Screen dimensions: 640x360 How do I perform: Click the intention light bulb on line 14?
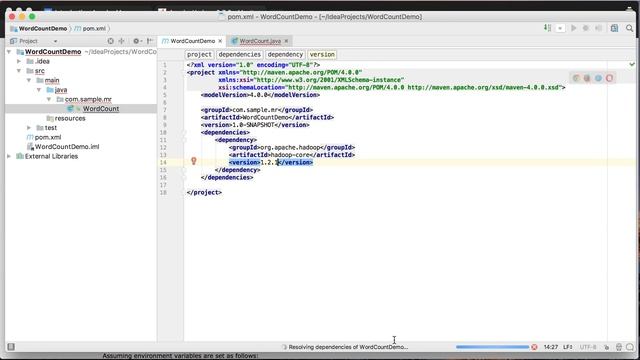tap(194, 161)
